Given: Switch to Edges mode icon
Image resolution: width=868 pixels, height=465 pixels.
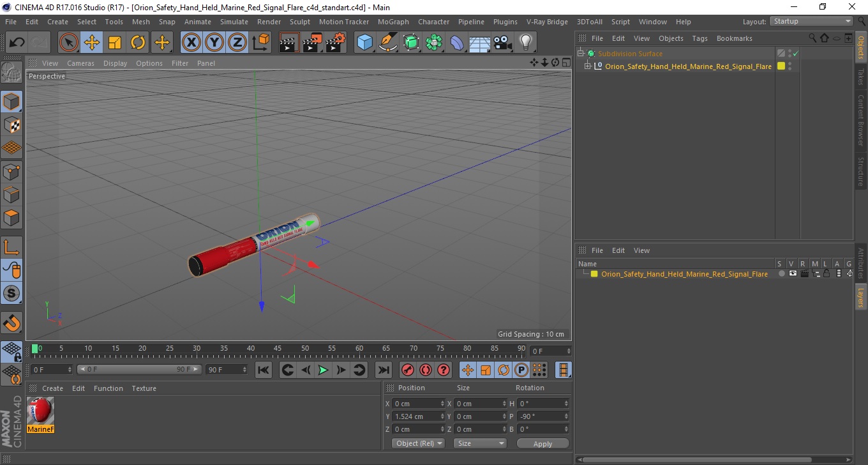Looking at the screenshot, I should [x=11, y=194].
